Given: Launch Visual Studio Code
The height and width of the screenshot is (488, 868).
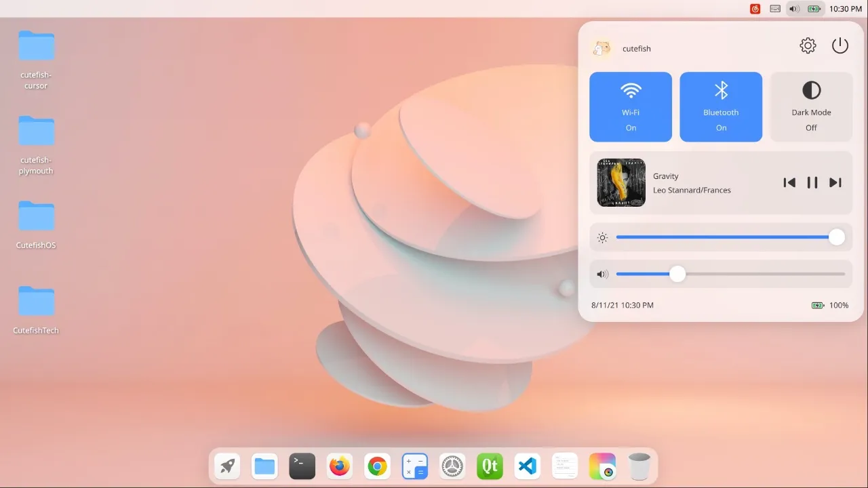Looking at the screenshot, I should (x=527, y=466).
